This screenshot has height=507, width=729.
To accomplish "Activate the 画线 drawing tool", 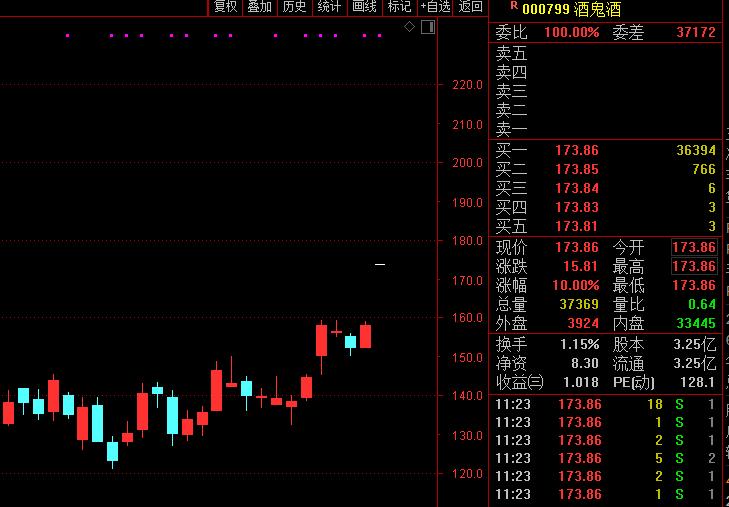I will [364, 7].
